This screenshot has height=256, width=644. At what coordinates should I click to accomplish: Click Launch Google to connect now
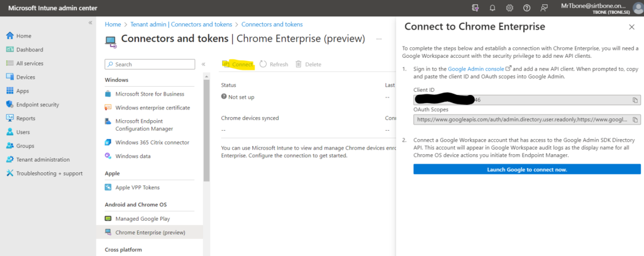527,169
